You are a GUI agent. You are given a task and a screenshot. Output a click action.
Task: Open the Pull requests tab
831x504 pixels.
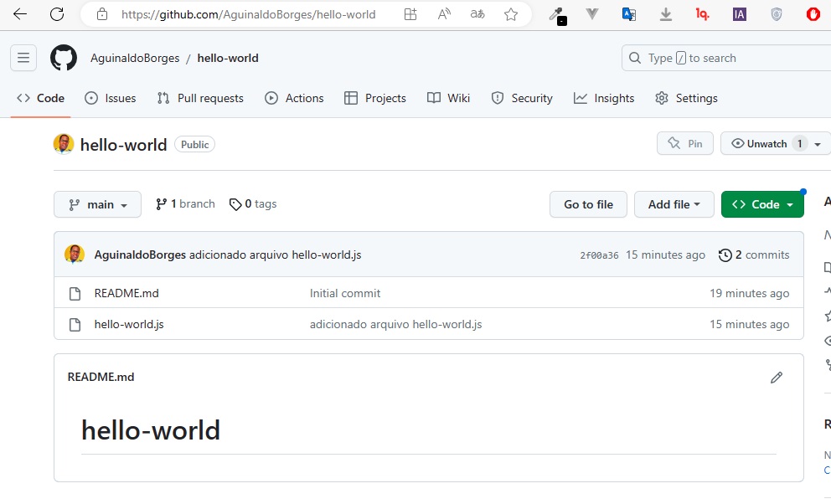click(200, 98)
